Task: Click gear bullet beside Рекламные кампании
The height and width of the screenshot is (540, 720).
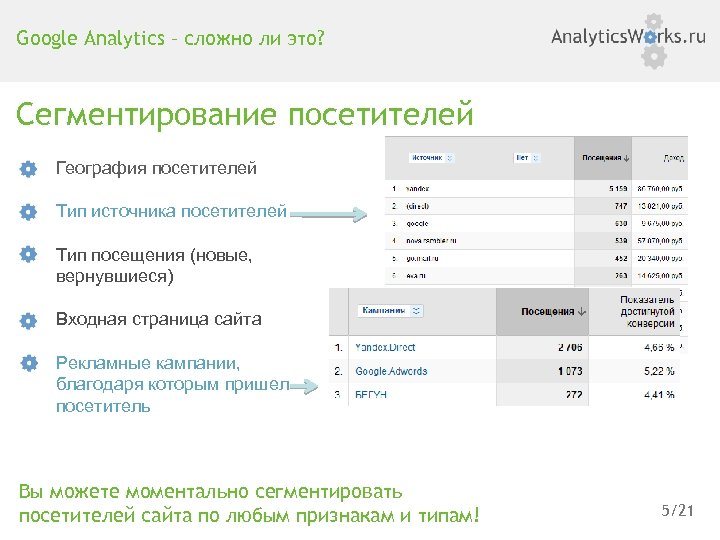Action: 29,363
